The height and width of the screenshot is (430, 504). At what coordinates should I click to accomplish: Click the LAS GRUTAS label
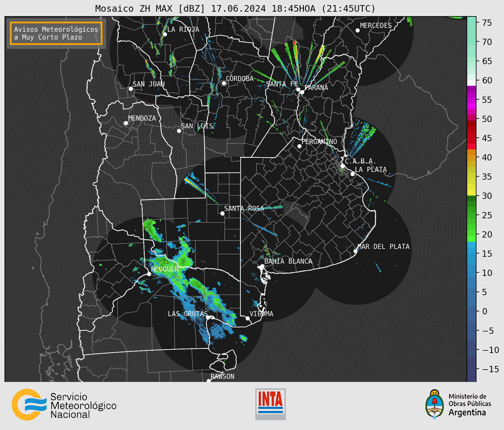point(188,314)
